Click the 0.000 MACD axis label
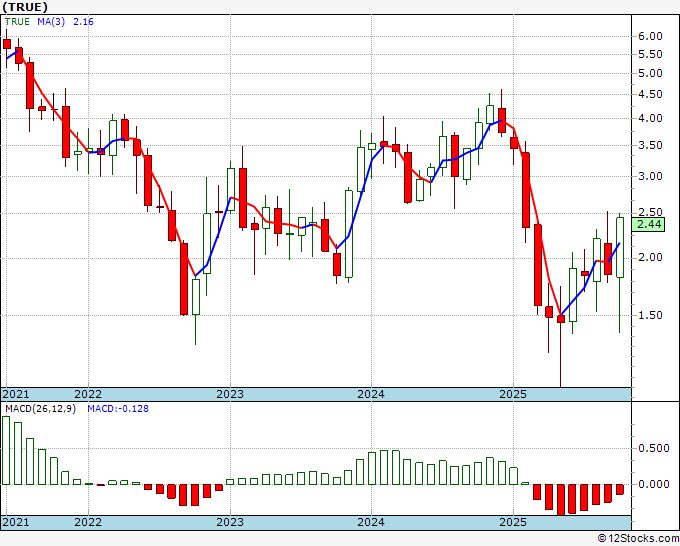The width and height of the screenshot is (680, 546). tap(654, 484)
